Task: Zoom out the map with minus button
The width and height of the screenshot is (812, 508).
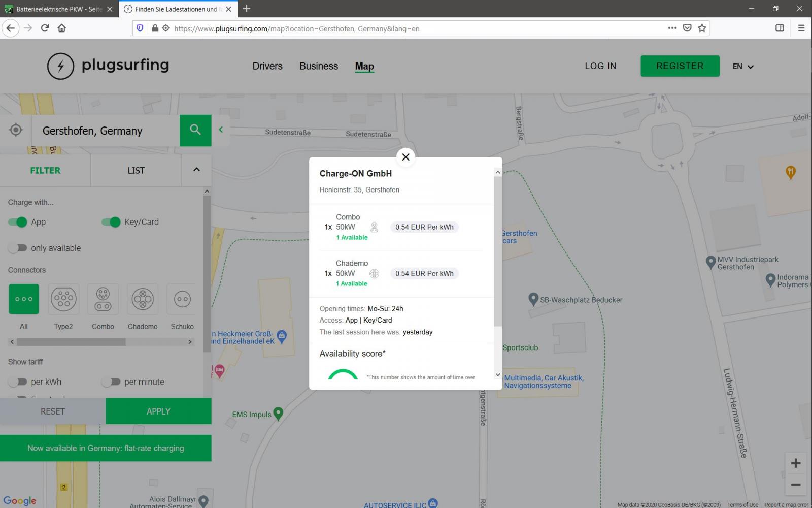Action: pyautogui.click(x=796, y=485)
